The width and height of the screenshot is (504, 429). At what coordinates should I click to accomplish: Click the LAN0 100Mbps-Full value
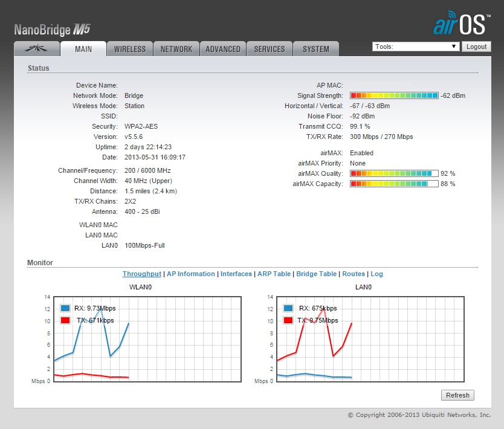coord(144,245)
